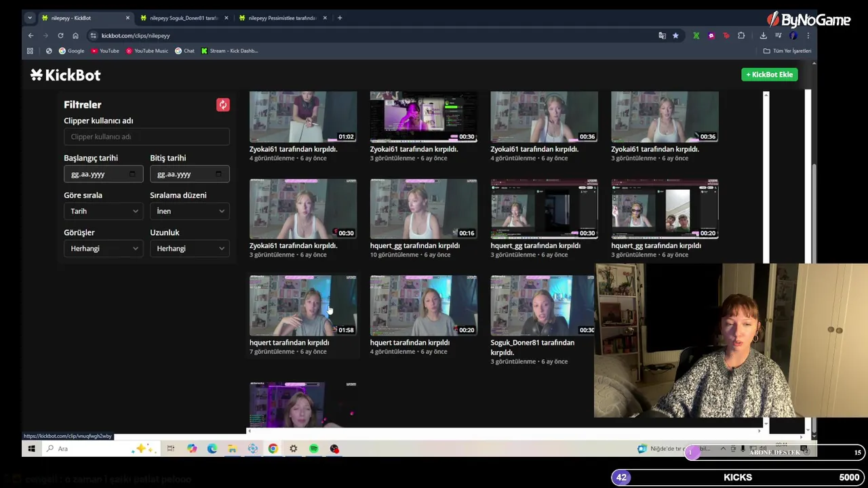Image resolution: width=868 pixels, height=488 pixels.
Task: Click the KickBot logo
Action: coord(65,75)
